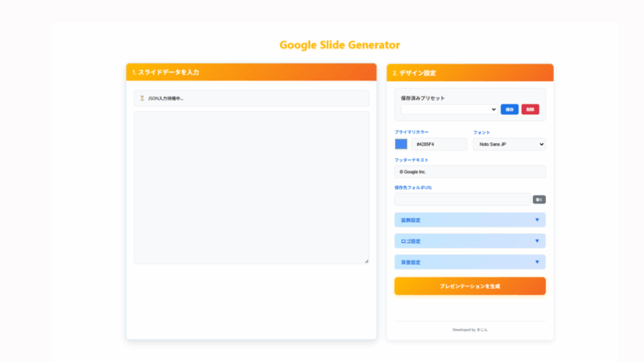Image resolution: width=644 pixels, height=362 pixels.
Task: Click the 2. デザイン設定 panel header
Action: (x=469, y=72)
